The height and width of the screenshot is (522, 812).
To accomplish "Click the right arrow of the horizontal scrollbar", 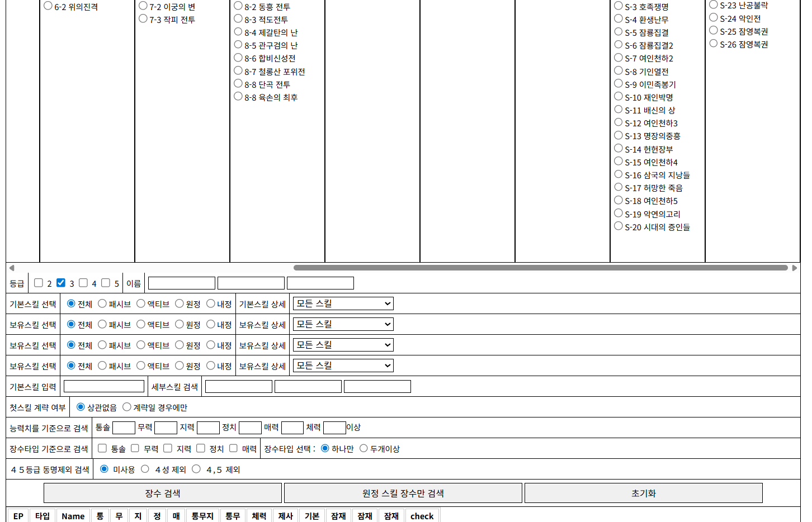I will tap(794, 268).
